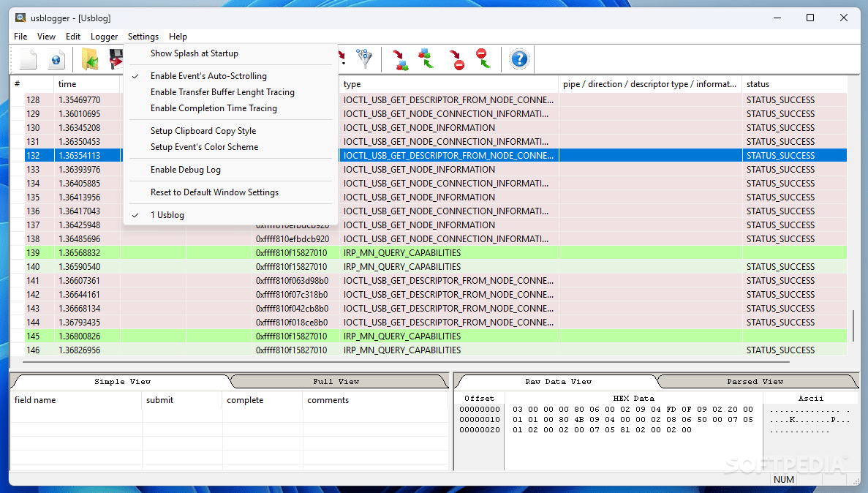
Task: Choose Reset to Default Window Settings
Action: pyautogui.click(x=214, y=192)
